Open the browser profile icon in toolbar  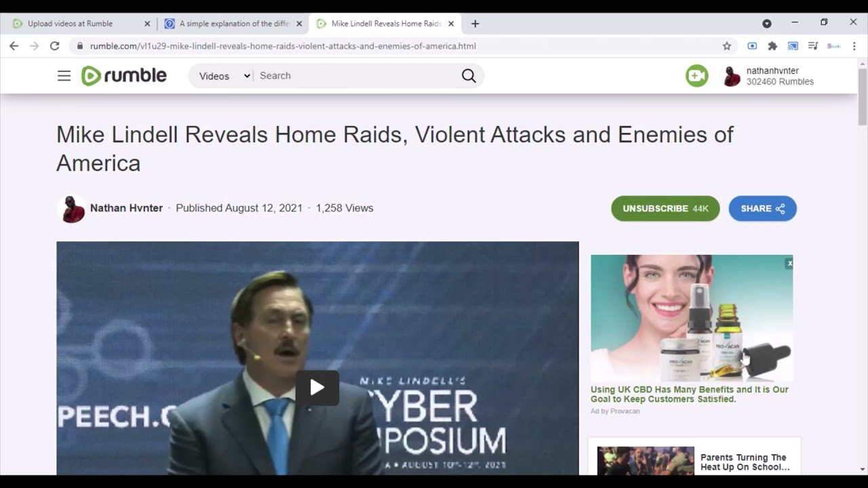(833, 46)
